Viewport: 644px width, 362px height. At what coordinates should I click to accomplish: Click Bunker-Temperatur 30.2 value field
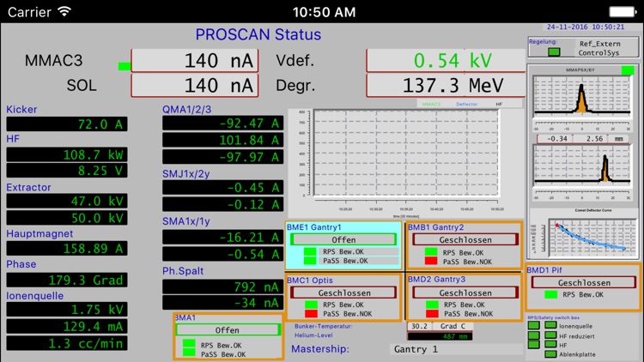pyautogui.click(x=419, y=326)
